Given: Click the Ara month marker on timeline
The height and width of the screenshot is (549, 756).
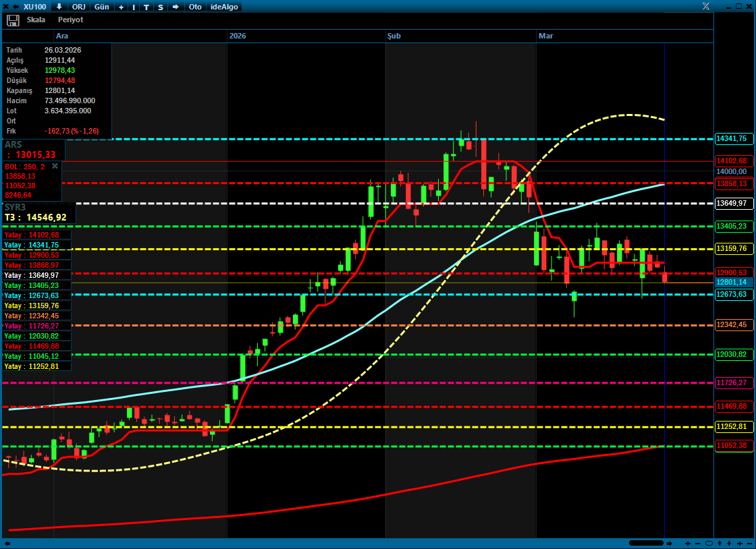Looking at the screenshot, I should pyautogui.click(x=61, y=36).
